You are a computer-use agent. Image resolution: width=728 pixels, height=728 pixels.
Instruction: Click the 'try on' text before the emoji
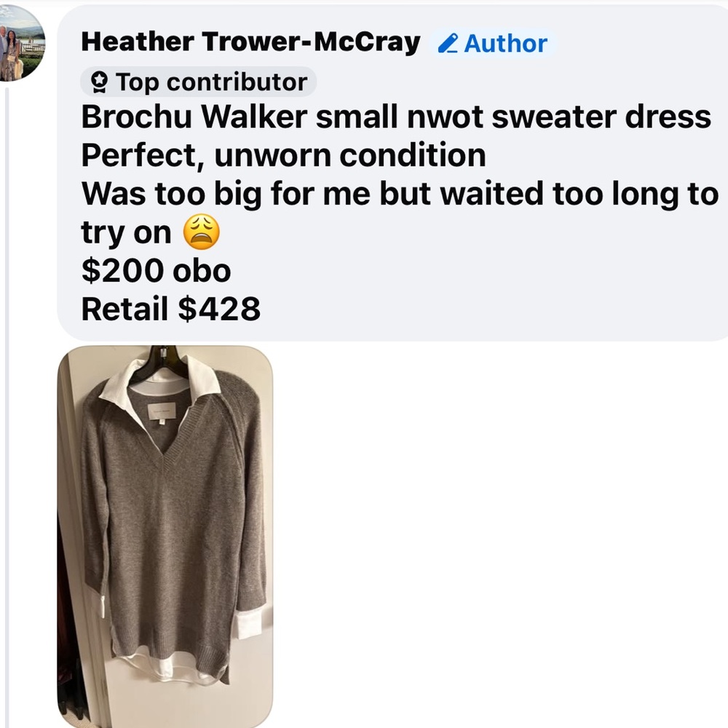[126, 233]
